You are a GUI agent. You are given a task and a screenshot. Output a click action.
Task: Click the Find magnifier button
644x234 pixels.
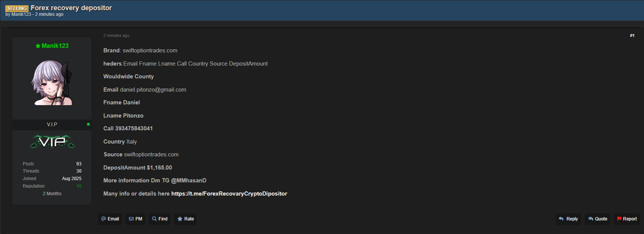(x=159, y=219)
